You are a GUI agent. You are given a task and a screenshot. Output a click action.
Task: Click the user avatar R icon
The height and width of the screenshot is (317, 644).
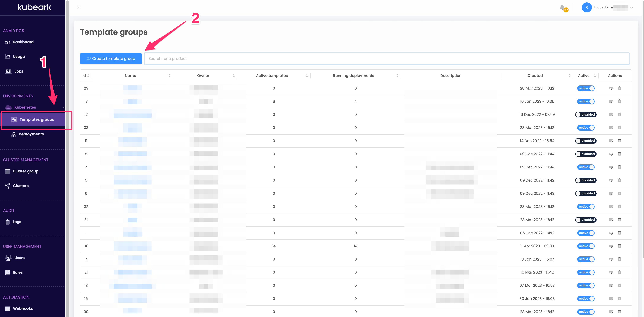(x=586, y=7)
